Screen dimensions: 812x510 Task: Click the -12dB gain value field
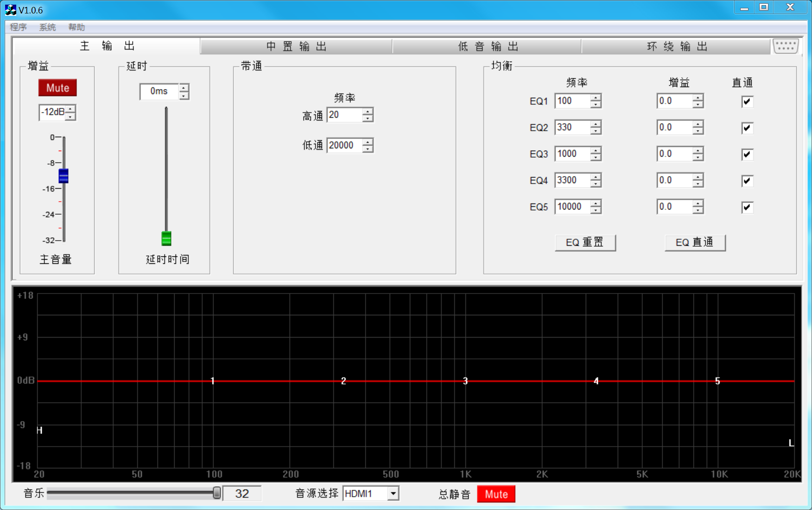(x=52, y=112)
